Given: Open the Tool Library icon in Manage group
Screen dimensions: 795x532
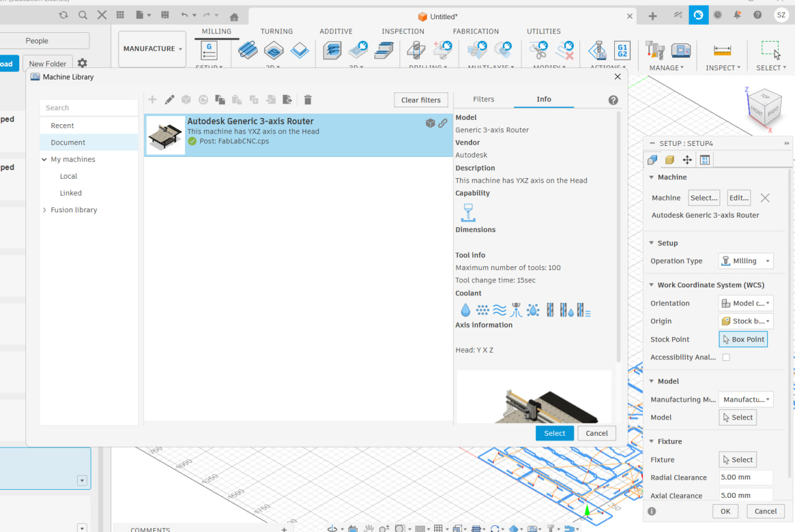Looking at the screenshot, I should [654, 50].
